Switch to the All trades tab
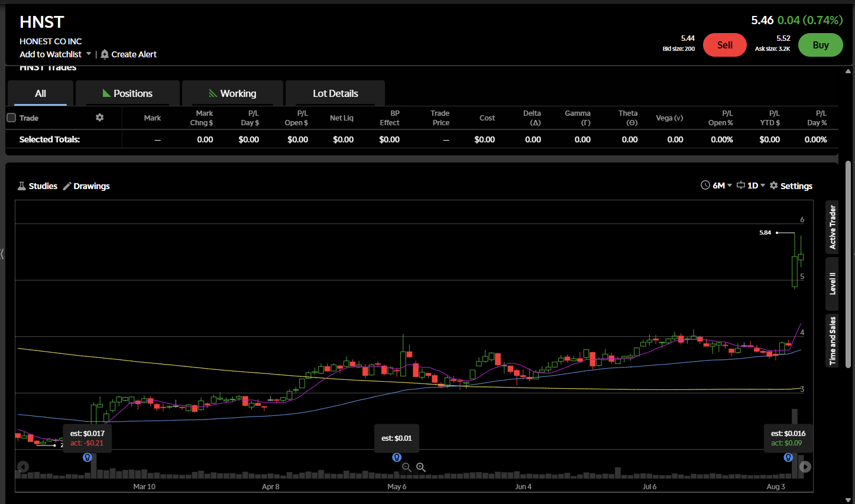 pyautogui.click(x=40, y=93)
